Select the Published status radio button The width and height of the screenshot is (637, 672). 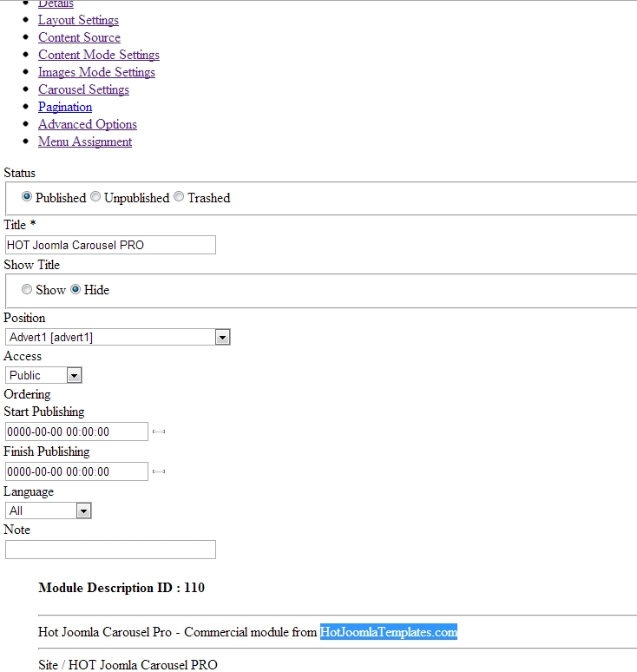pyautogui.click(x=27, y=197)
